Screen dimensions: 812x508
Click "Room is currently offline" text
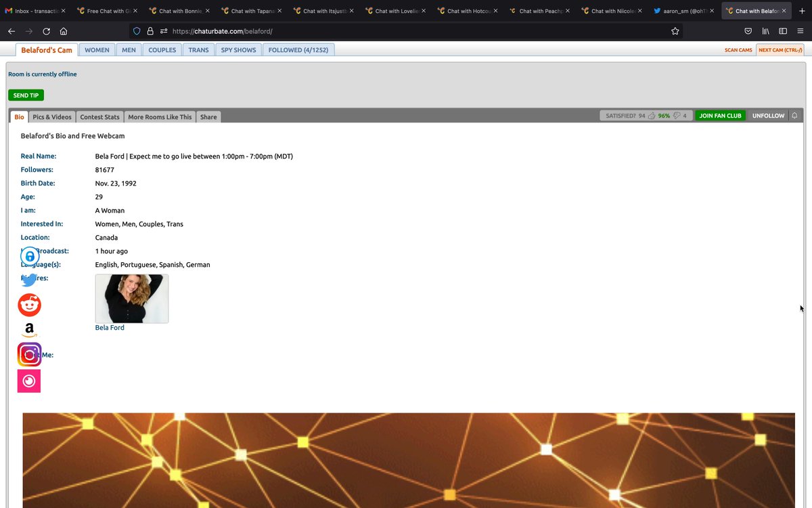point(43,75)
